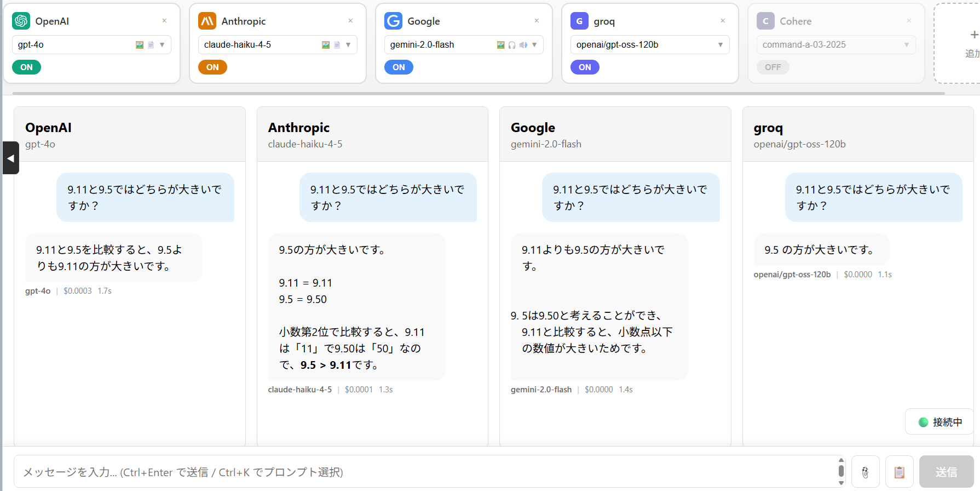Toggle OpenAI provider ON switch

coord(26,67)
